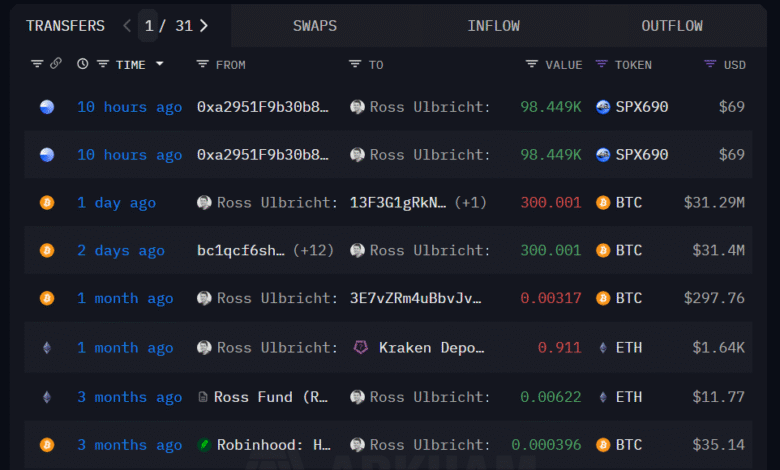Go to the previous transfers page
This screenshot has height=470, width=780.
[127, 25]
